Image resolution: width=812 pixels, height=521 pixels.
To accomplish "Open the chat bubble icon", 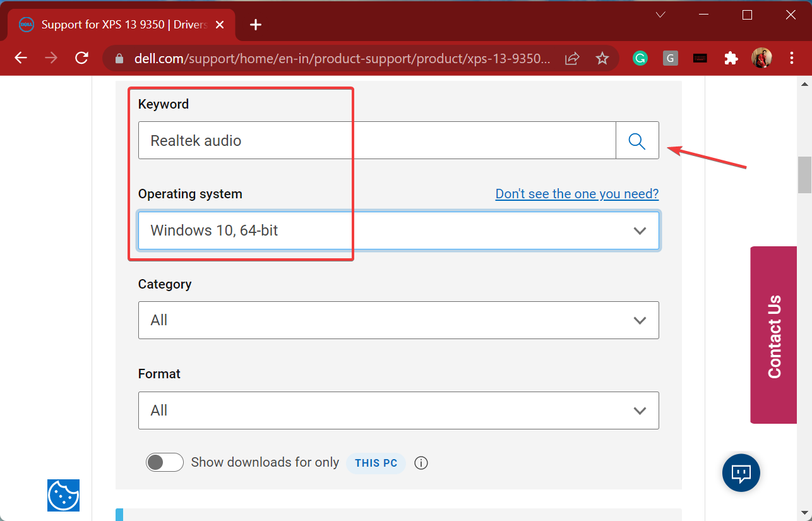I will point(741,472).
